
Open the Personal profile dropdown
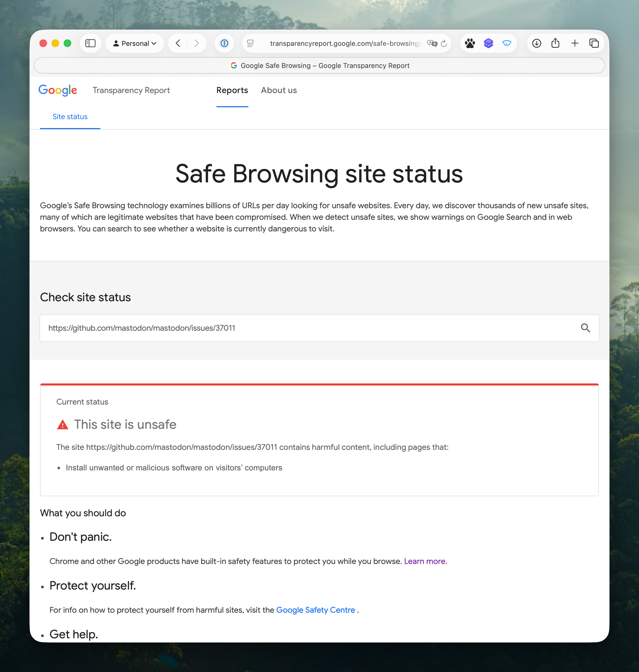coord(135,43)
